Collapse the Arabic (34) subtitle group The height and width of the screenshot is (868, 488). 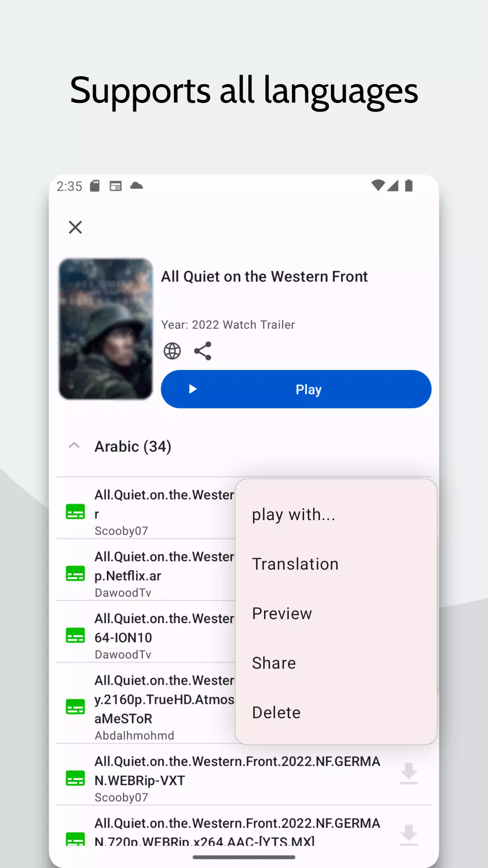pyautogui.click(x=74, y=446)
